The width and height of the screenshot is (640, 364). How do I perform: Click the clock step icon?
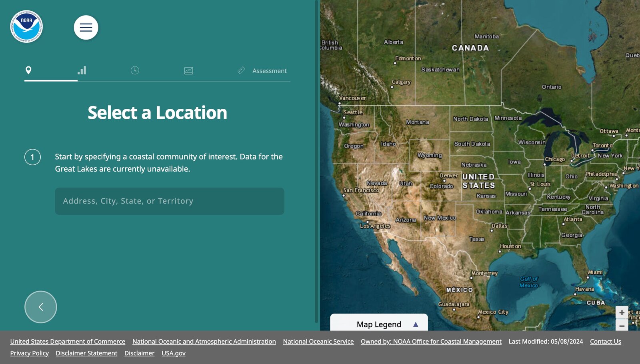135,70
